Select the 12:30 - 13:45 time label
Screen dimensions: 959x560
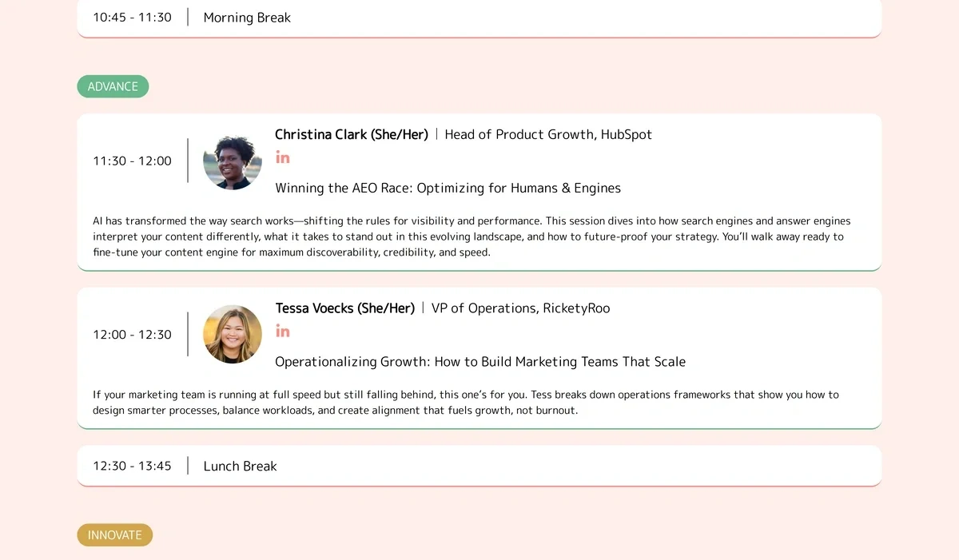132,465
